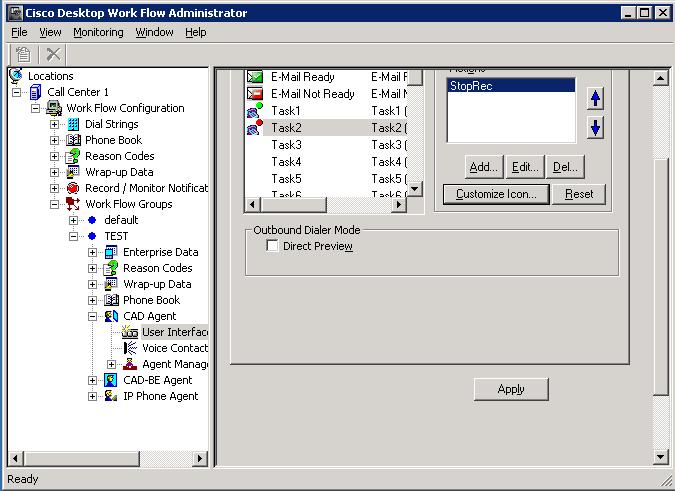
Task: Click the Agent Management node icon
Action: coord(130,364)
